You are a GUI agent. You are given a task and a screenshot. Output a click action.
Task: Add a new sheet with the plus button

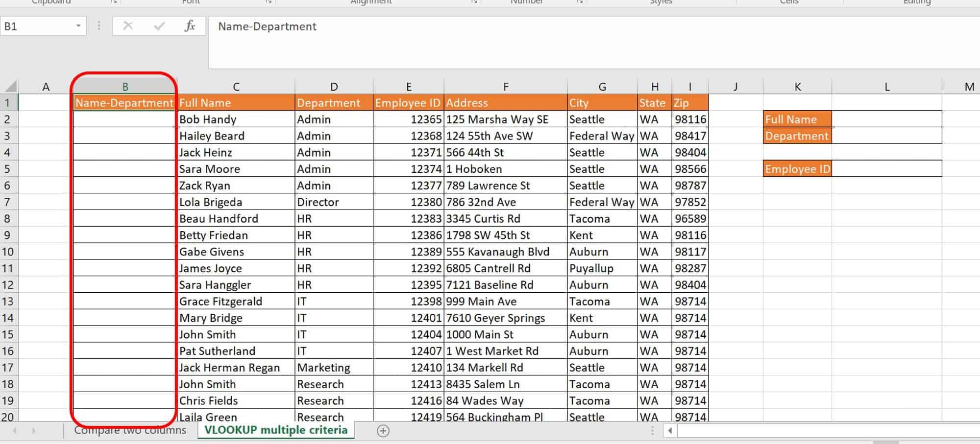[383, 431]
